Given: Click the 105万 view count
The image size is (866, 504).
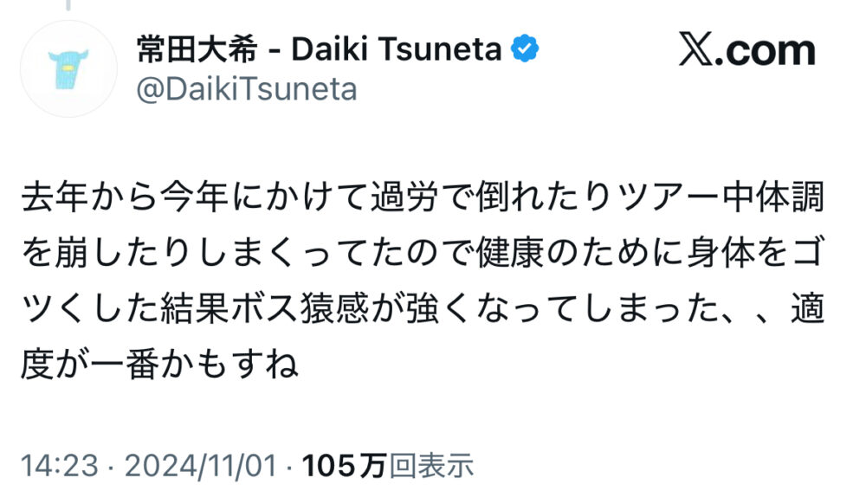Looking at the screenshot, I should pyautogui.click(x=343, y=467).
